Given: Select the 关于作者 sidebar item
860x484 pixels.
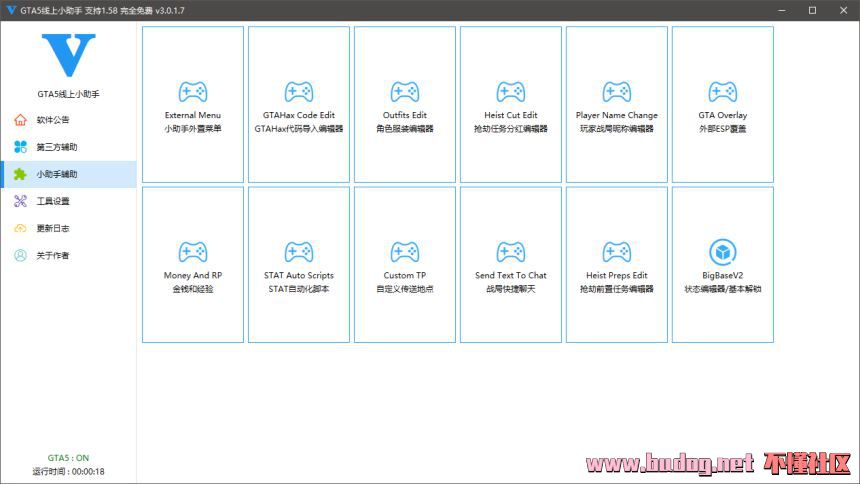Looking at the screenshot, I should tap(69, 255).
